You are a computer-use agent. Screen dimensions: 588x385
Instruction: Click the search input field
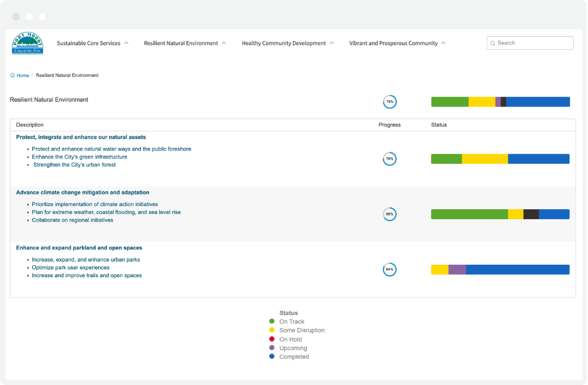click(529, 42)
